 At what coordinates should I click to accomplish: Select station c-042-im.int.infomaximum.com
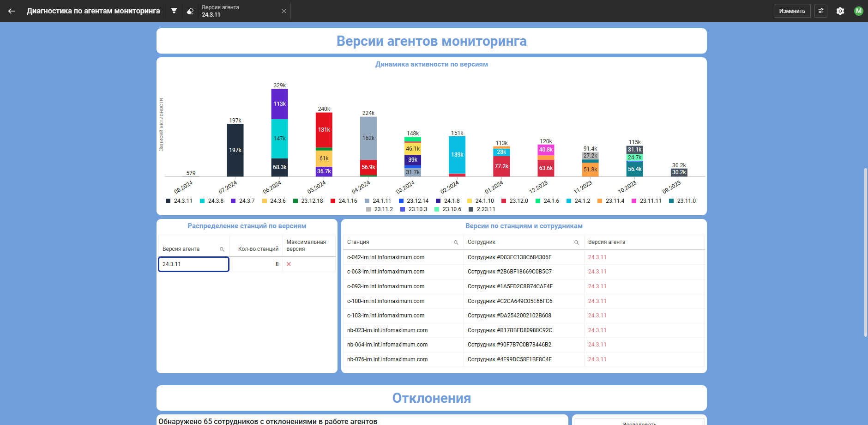click(386, 257)
